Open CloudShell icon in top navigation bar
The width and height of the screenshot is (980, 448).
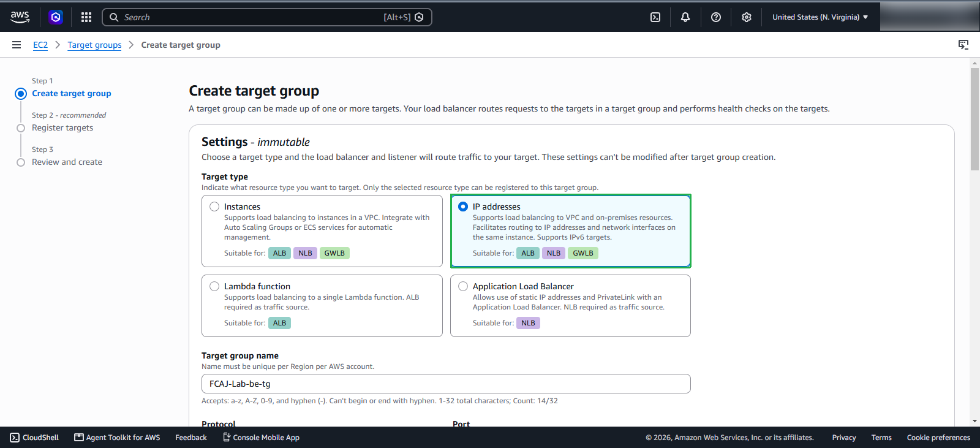(x=655, y=17)
